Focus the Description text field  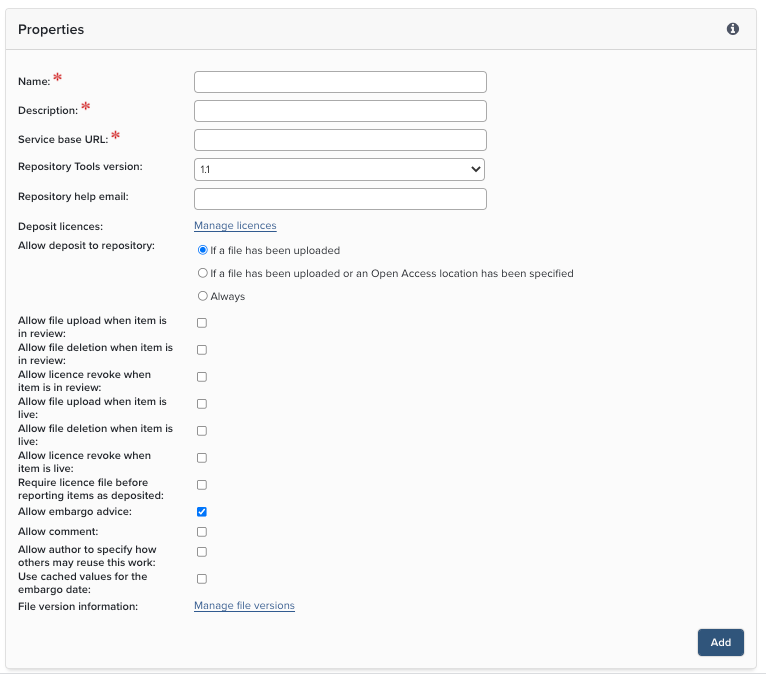(340, 111)
